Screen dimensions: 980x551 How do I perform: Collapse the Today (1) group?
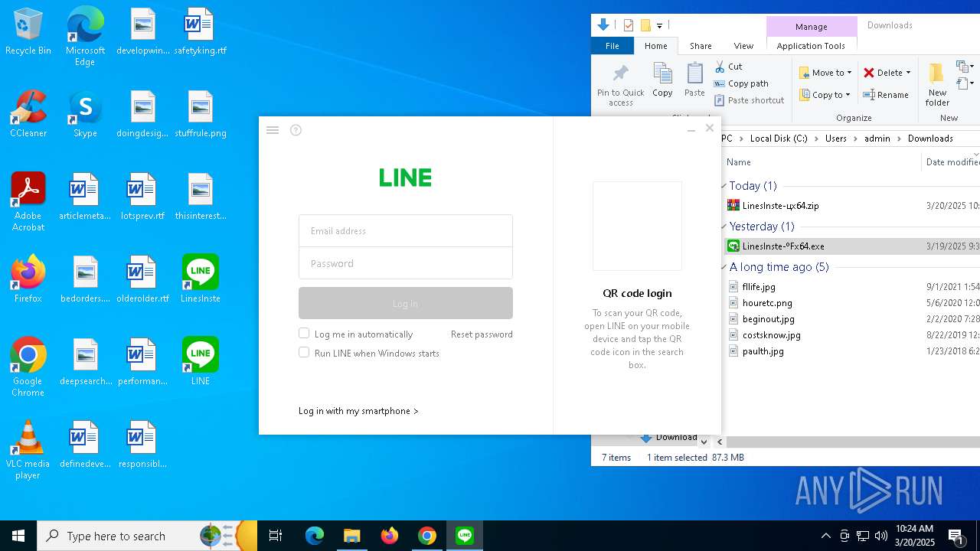click(x=724, y=186)
